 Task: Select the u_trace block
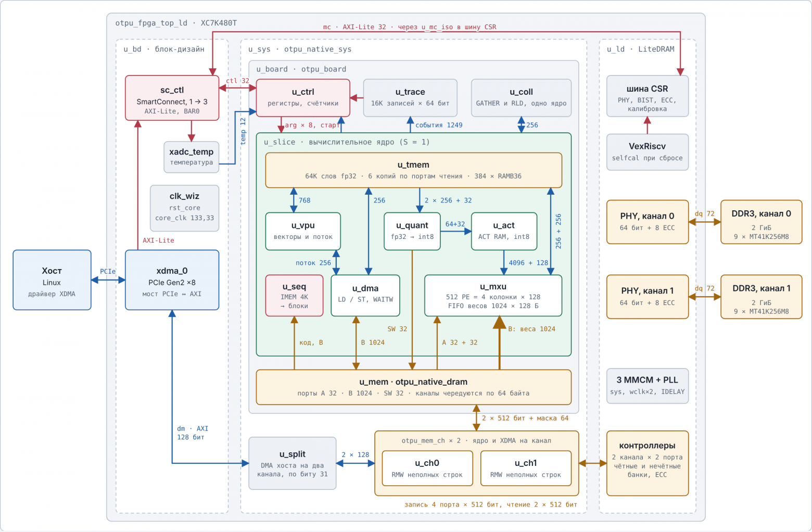click(x=410, y=98)
